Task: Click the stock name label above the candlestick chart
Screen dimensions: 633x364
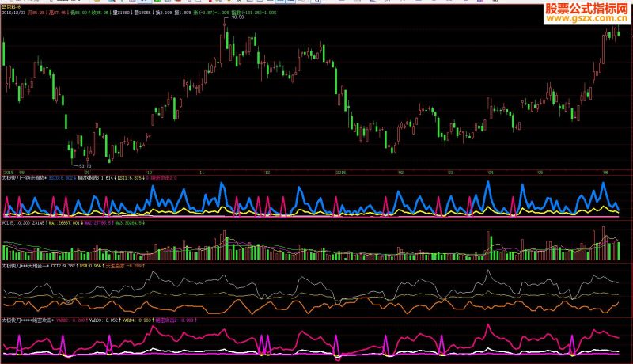Action: [8, 7]
